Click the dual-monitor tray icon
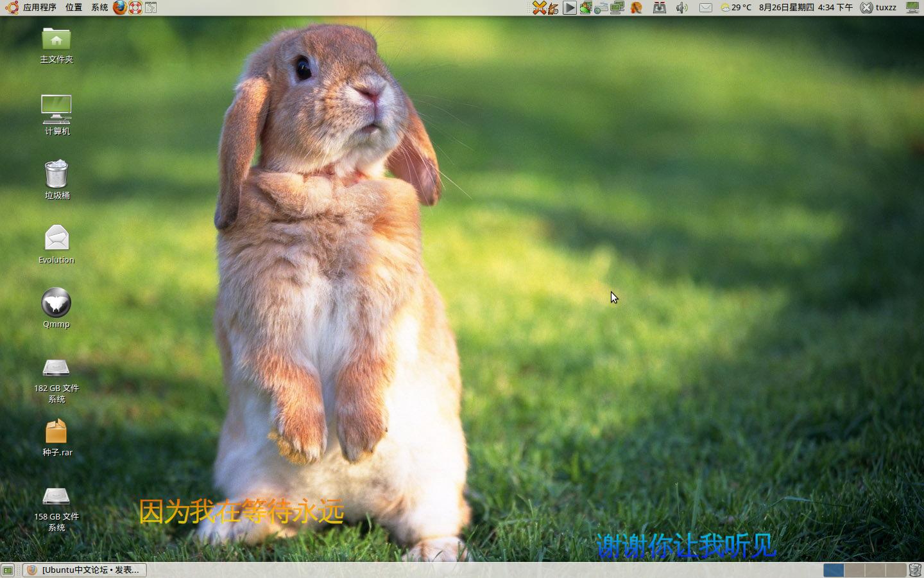Viewport: 924px width, 578px height. [617, 8]
